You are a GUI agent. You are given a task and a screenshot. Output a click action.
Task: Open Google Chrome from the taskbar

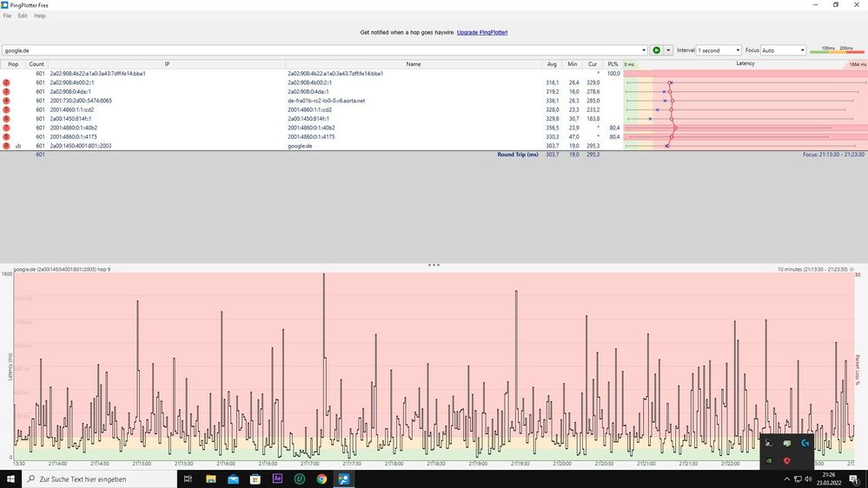click(321, 479)
